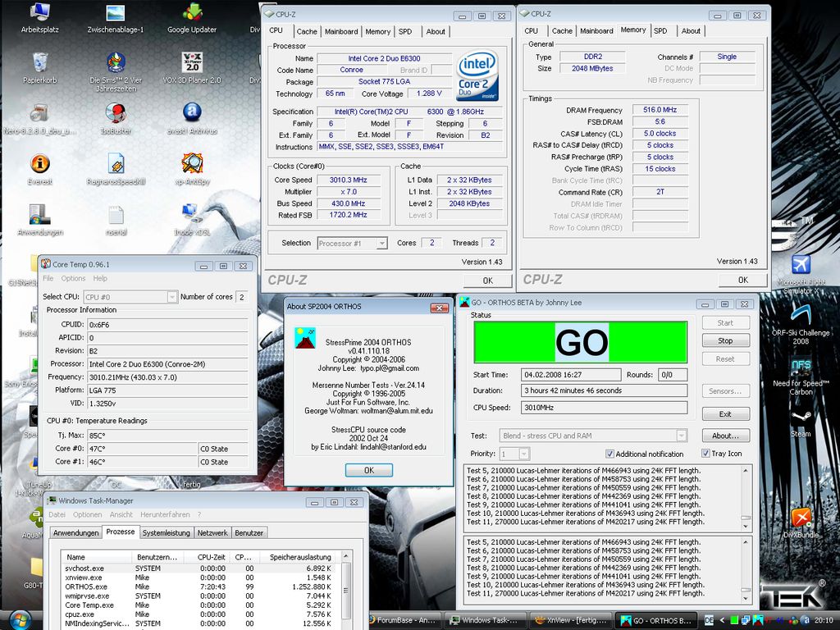Click OK in the left CPU-Z window
The width and height of the screenshot is (840, 630).
[487, 281]
